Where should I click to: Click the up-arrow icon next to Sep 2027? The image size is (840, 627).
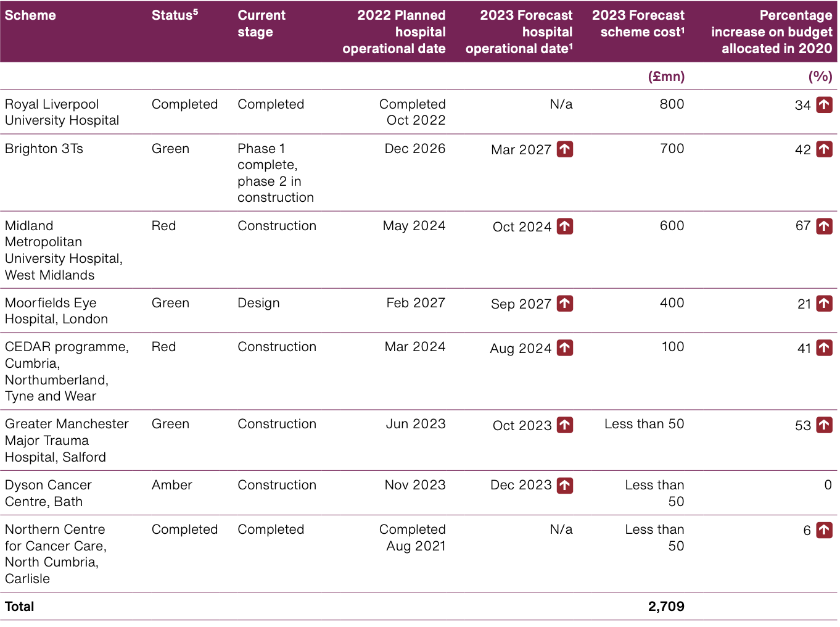(x=565, y=304)
